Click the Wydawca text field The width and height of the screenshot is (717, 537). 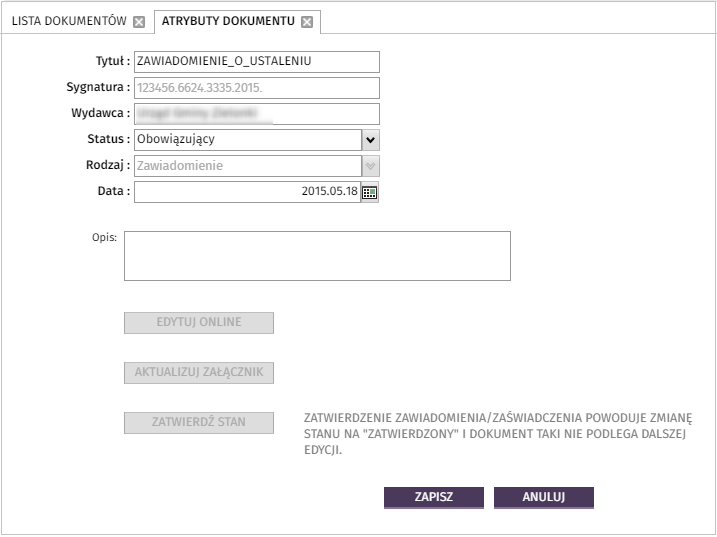click(x=257, y=114)
